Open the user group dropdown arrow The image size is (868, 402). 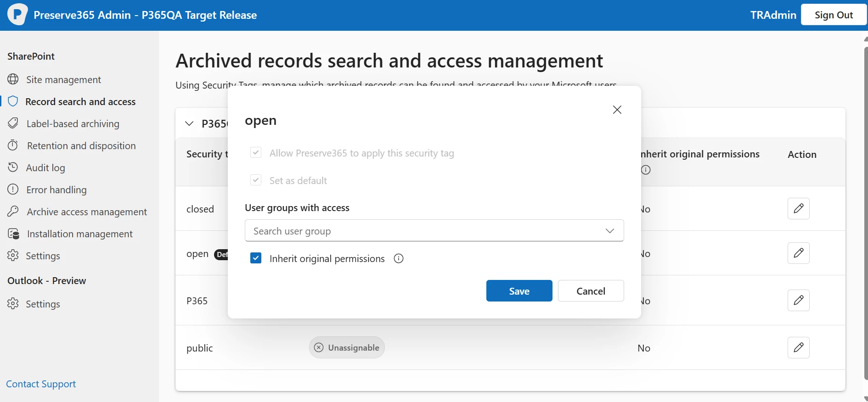pos(609,230)
